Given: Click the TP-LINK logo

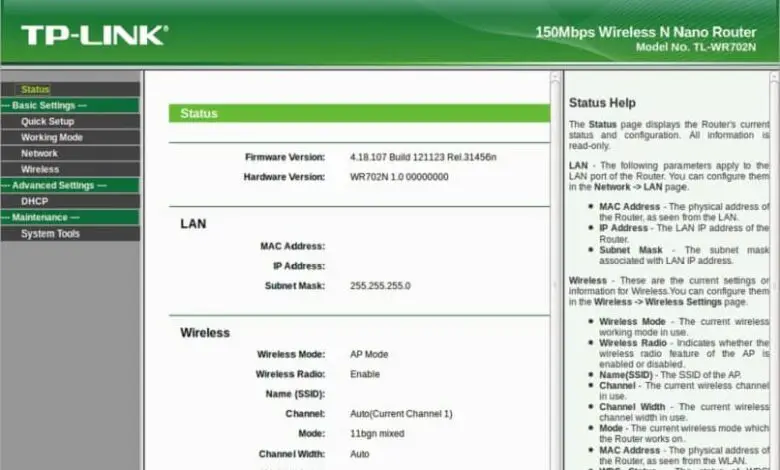Looking at the screenshot, I should click(95, 35).
